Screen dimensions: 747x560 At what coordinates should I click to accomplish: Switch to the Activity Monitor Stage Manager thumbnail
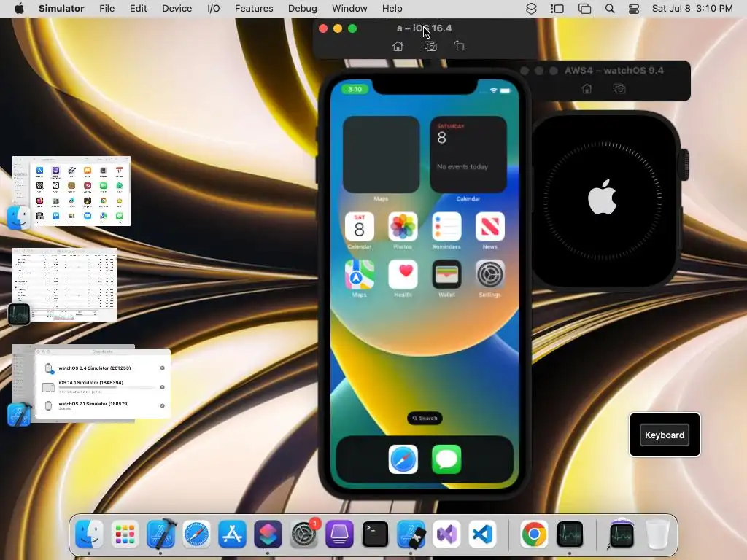64,285
